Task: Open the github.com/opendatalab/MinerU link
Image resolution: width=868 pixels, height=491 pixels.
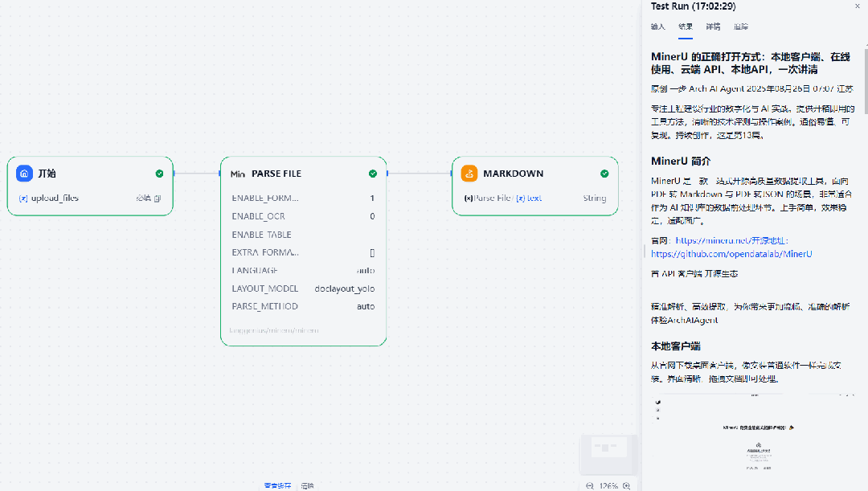Action: coord(731,254)
